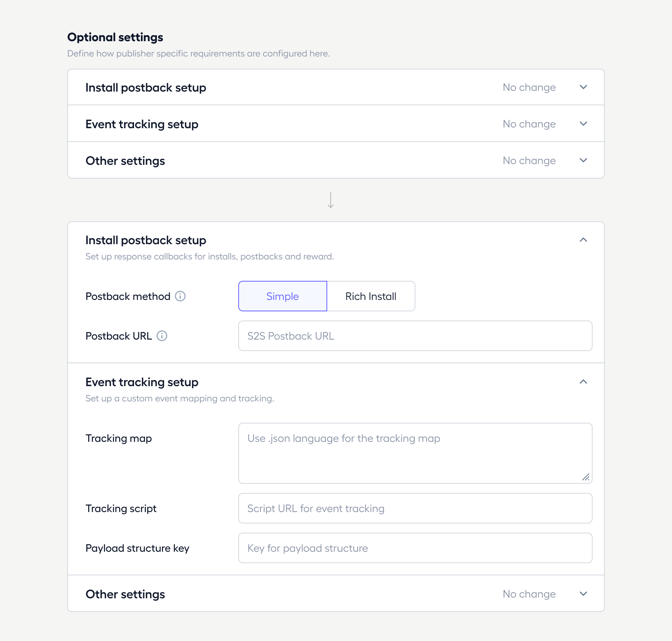Open the Postback method info icon
This screenshot has width=672, height=641.
pyautogui.click(x=180, y=296)
